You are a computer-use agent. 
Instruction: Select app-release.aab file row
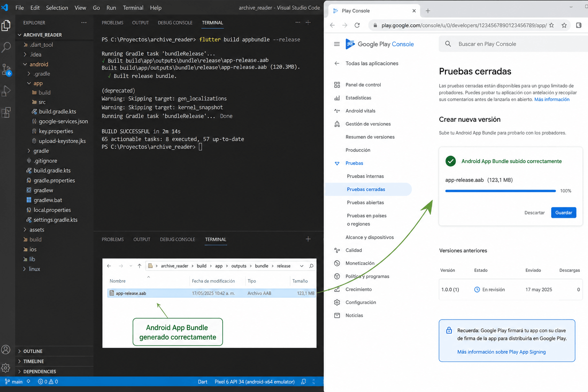(x=212, y=293)
